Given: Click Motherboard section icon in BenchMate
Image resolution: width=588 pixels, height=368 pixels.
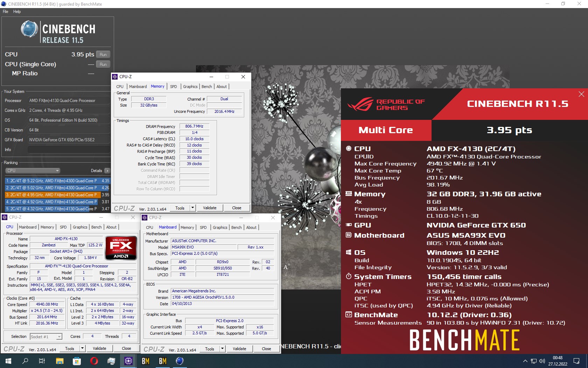Looking at the screenshot, I should pyautogui.click(x=349, y=235).
